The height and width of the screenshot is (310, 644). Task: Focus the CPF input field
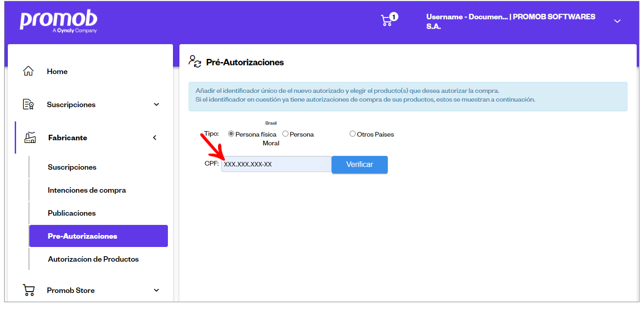pos(276,164)
